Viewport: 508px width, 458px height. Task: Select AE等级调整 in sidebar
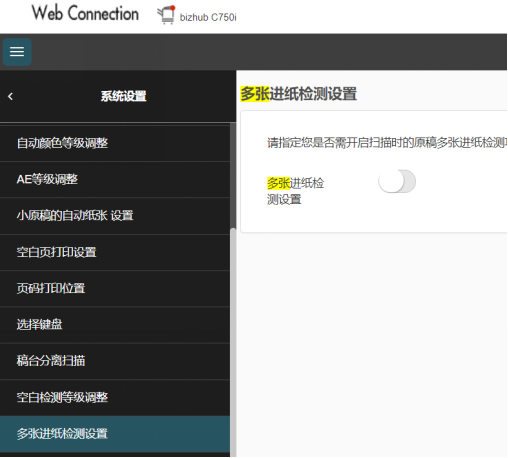[x=115, y=179]
